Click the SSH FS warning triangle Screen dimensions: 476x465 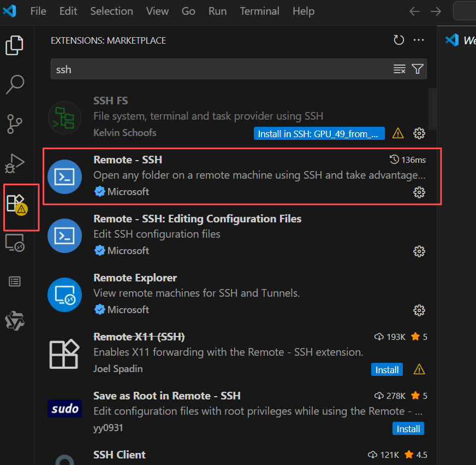(x=398, y=133)
